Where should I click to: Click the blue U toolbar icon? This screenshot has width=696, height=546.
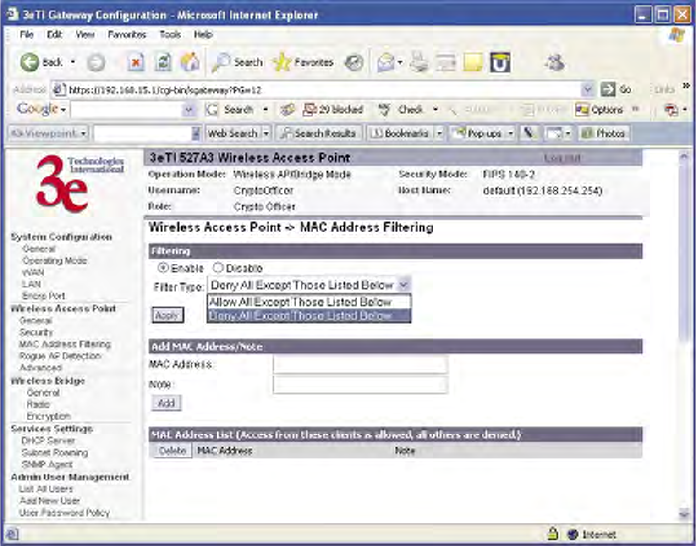coord(500,63)
